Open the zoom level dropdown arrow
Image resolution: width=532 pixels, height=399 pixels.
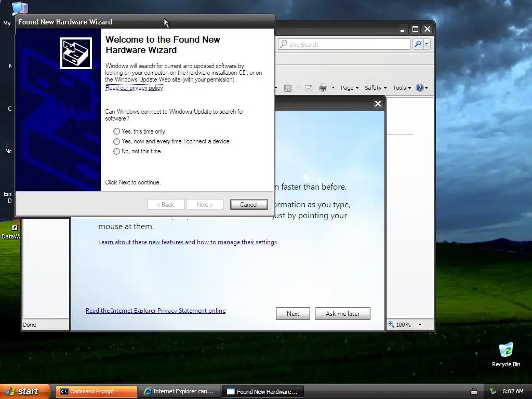[x=420, y=324]
